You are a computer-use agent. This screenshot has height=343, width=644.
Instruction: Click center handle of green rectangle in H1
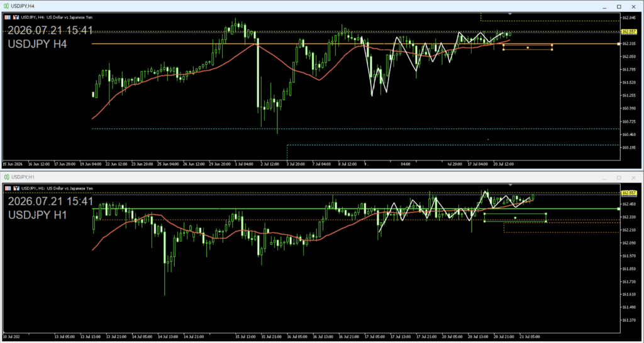click(x=515, y=217)
